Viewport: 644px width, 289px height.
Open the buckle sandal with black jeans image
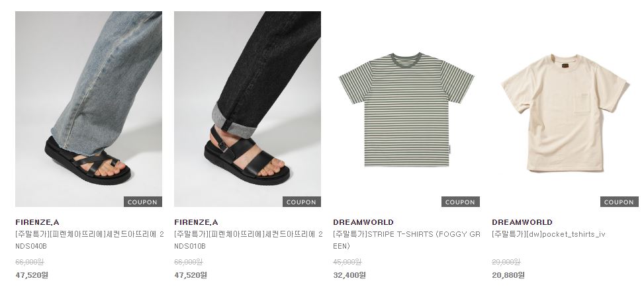coord(248,109)
